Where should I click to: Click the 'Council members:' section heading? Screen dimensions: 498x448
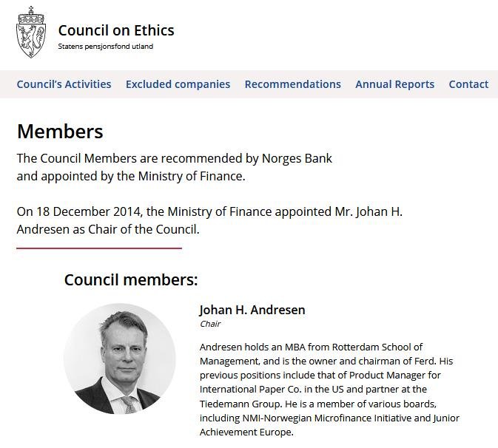[x=131, y=280]
